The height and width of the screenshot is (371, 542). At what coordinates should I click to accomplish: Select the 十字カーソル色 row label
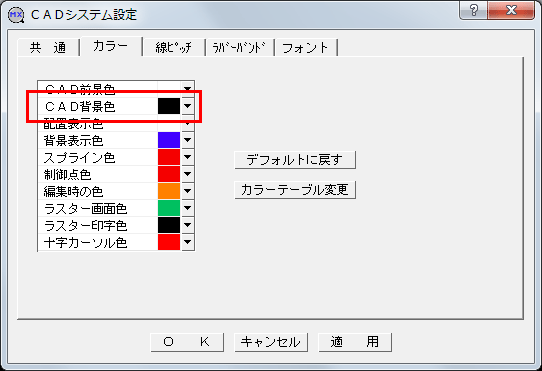click(x=85, y=243)
